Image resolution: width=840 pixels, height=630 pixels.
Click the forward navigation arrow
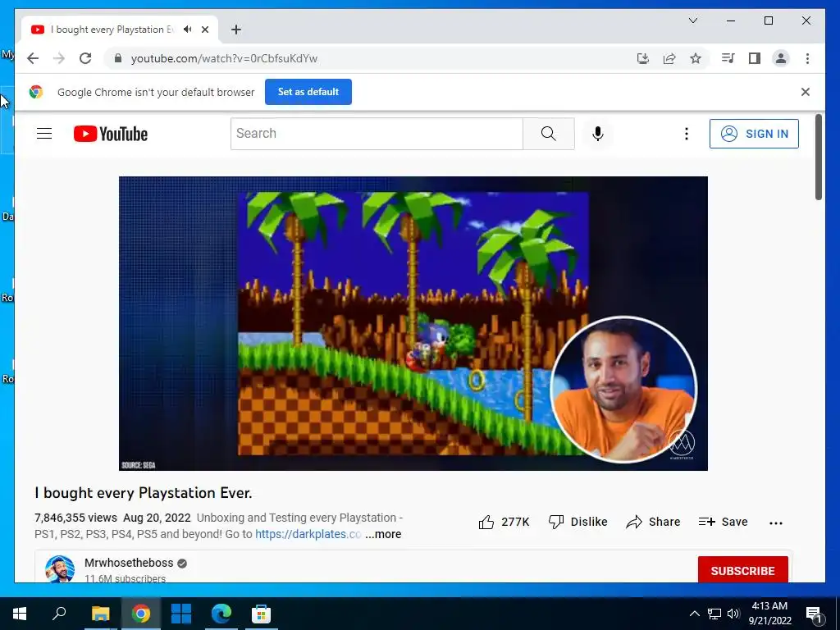click(59, 58)
